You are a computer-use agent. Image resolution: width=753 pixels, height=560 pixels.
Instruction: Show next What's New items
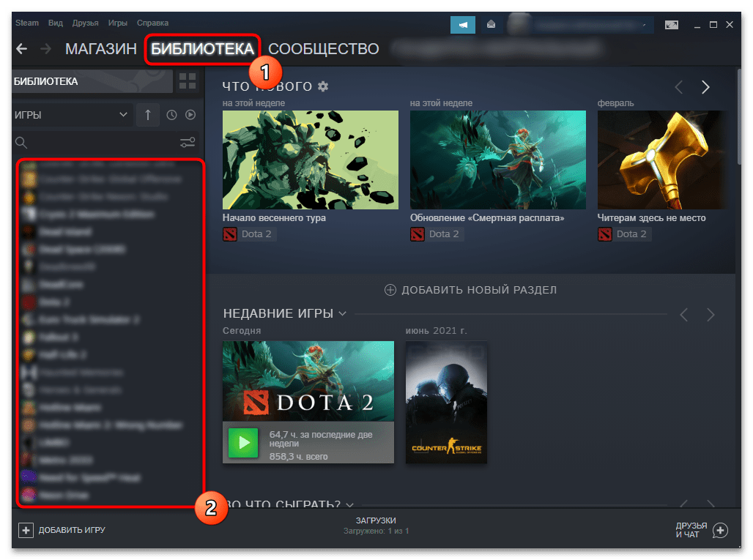[705, 87]
